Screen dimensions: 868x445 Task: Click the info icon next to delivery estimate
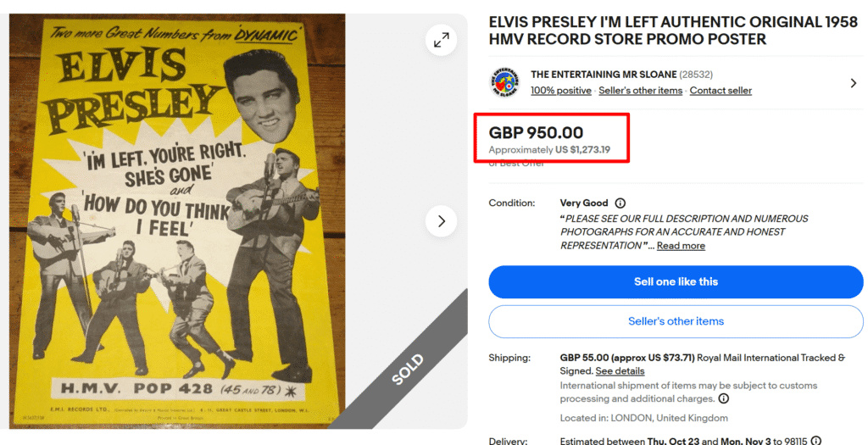pos(815,441)
